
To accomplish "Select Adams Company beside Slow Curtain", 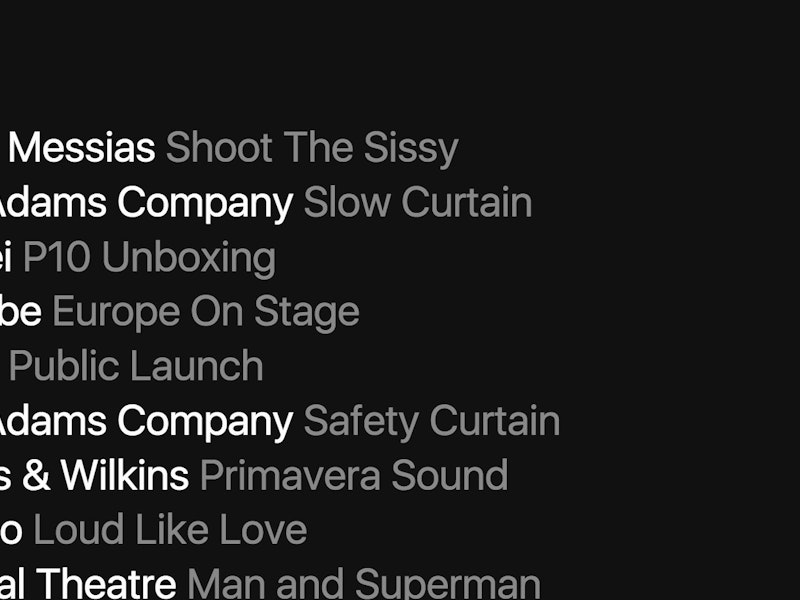I will tap(145, 203).
